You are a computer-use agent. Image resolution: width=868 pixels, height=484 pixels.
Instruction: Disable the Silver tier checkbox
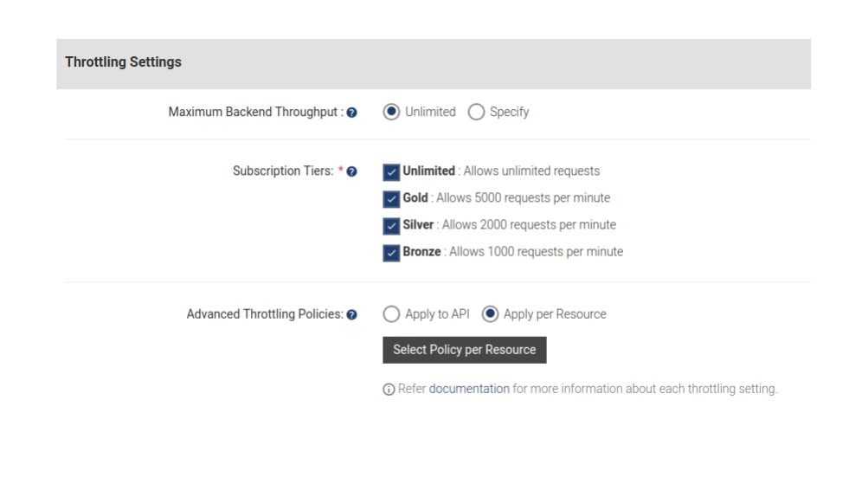391,225
